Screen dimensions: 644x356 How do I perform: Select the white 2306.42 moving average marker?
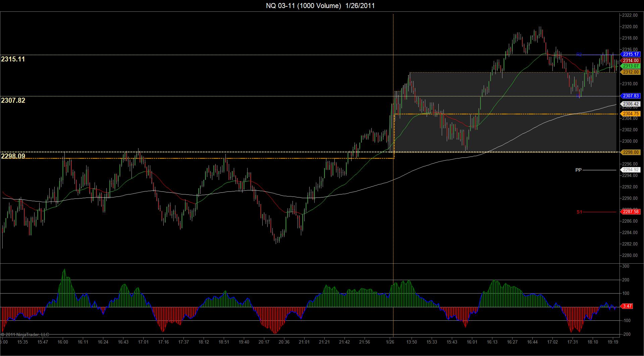[631, 104]
